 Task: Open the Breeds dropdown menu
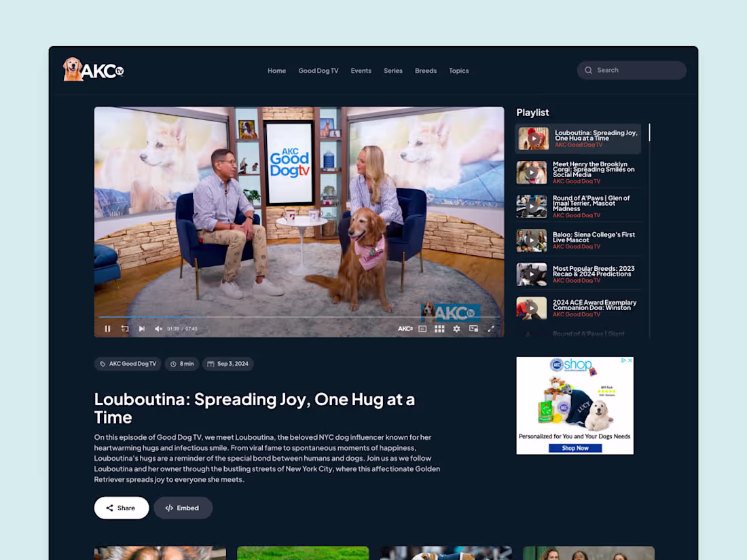(x=426, y=71)
